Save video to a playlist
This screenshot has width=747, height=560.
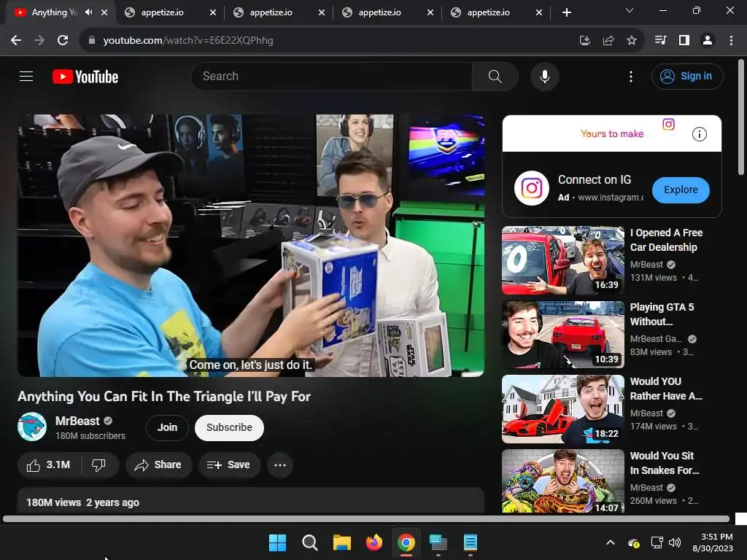coord(229,464)
